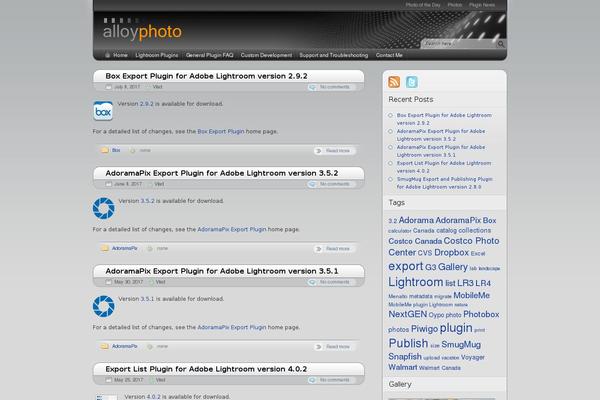Image resolution: width=600 pixels, height=400 pixels.
Task: Open the General Plugin FAQ menu item
Action: pos(209,55)
